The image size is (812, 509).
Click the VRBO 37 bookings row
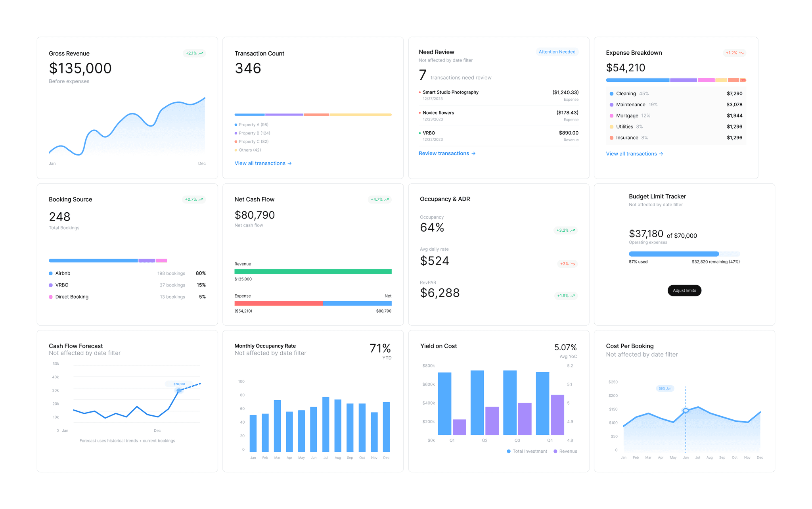127,285
